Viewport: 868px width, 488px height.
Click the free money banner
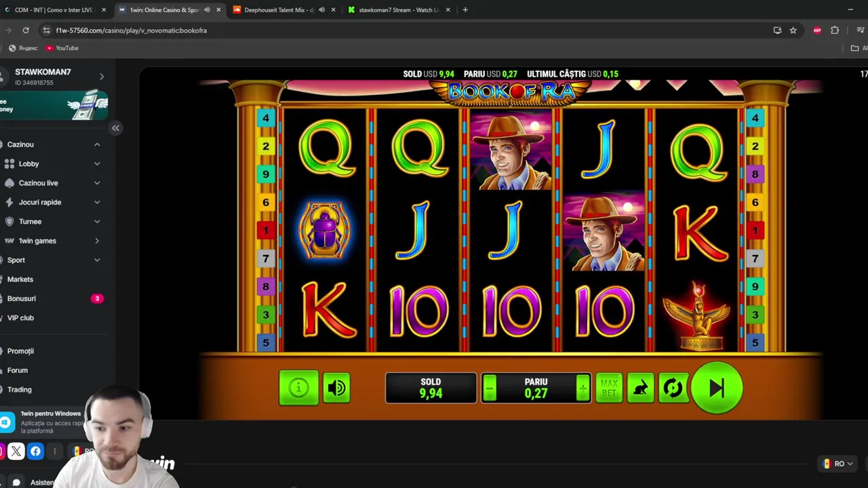click(54, 105)
